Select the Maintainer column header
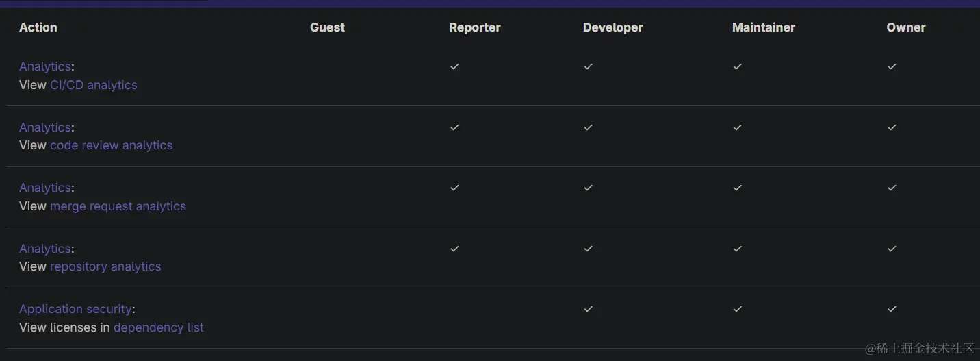 click(x=764, y=27)
